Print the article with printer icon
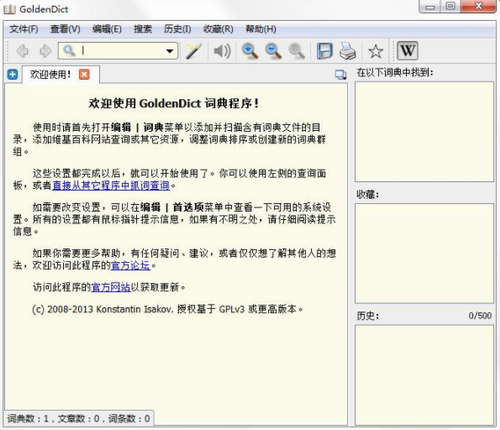Viewport: 500px width, 430px height. [347, 51]
